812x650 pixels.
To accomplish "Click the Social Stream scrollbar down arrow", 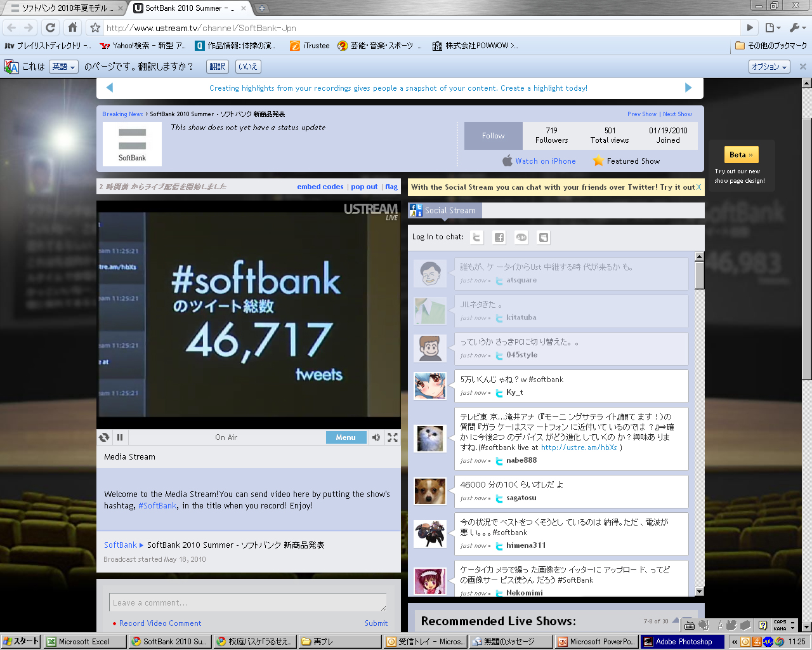I will [700, 592].
